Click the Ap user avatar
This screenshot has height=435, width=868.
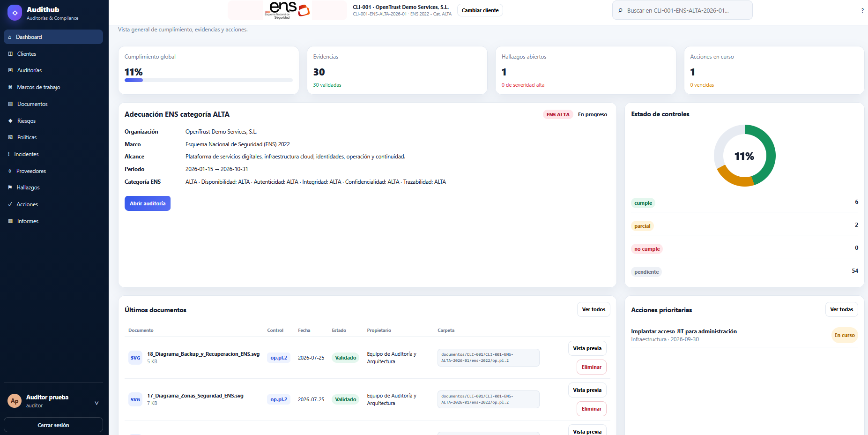15,401
